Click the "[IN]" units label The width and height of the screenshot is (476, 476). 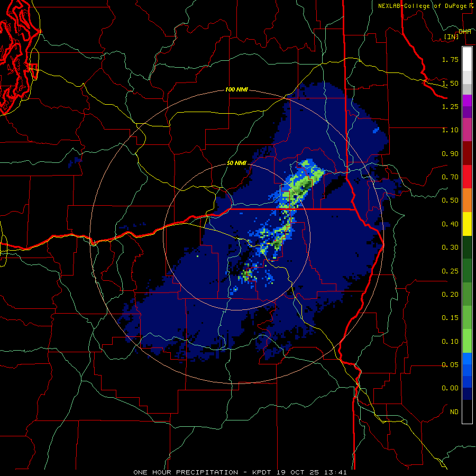(x=452, y=36)
